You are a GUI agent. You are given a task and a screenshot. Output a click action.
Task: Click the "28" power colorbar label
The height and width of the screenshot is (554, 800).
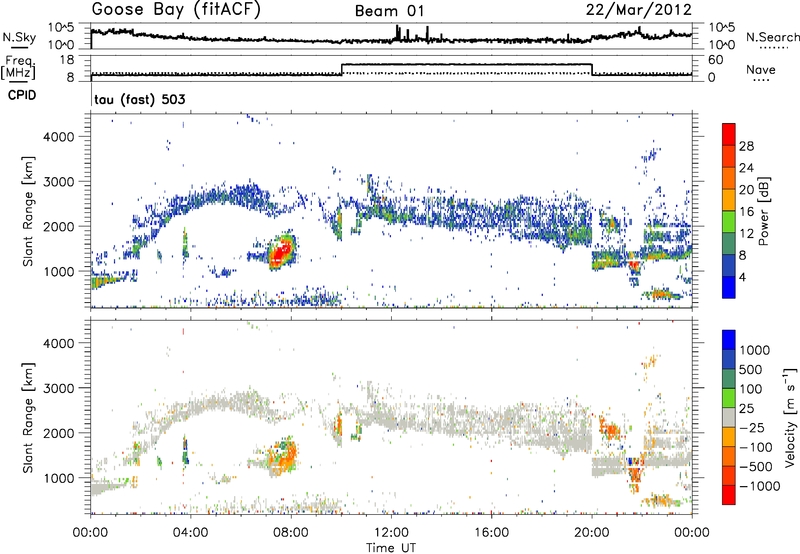(x=746, y=146)
